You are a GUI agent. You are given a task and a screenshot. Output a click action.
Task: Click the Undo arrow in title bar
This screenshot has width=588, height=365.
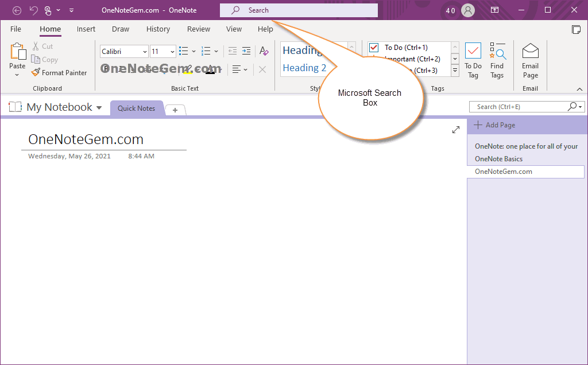(x=33, y=10)
